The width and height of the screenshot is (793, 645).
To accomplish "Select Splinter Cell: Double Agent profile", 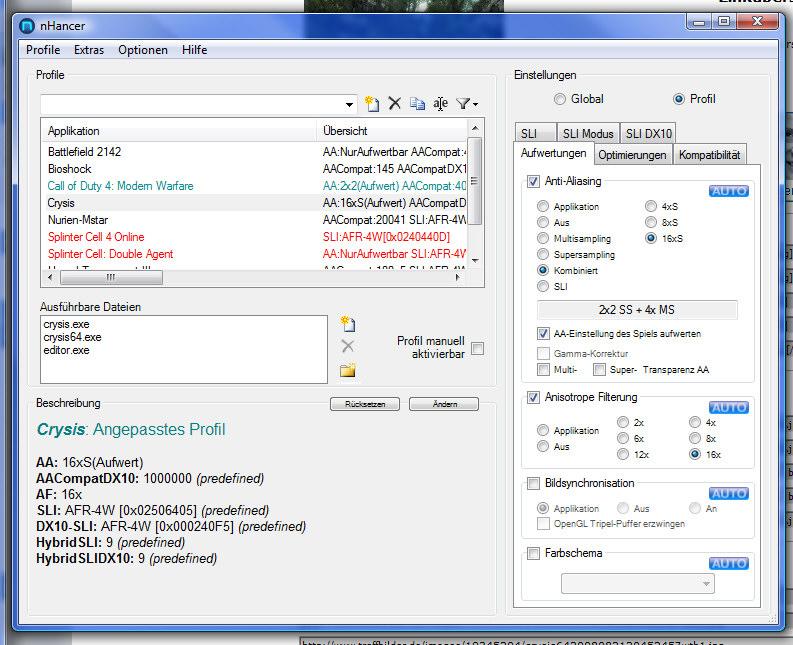I will point(255,254).
